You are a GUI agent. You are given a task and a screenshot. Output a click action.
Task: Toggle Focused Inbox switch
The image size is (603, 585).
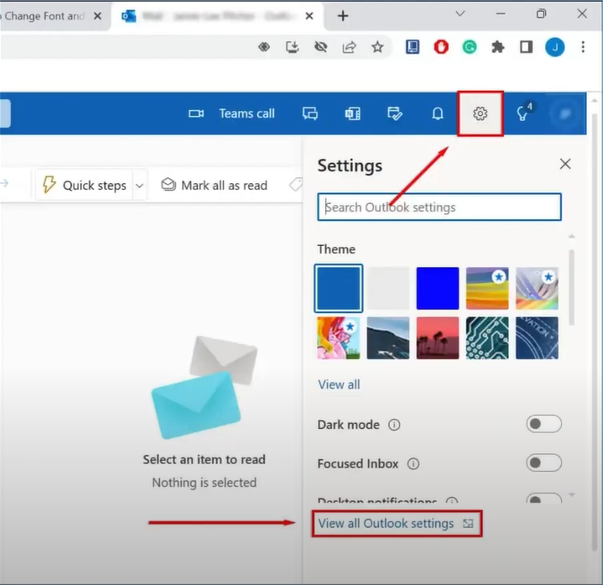pyautogui.click(x=544, y=463)
